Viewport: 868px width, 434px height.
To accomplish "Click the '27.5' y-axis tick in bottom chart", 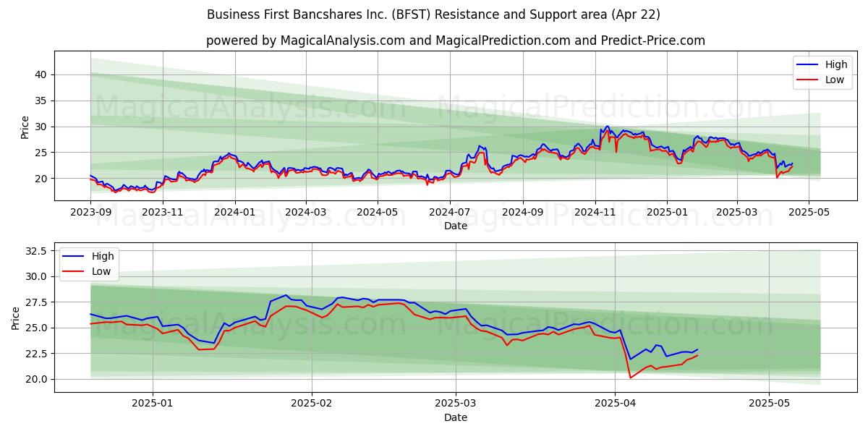I will click(x=37, y=302).
